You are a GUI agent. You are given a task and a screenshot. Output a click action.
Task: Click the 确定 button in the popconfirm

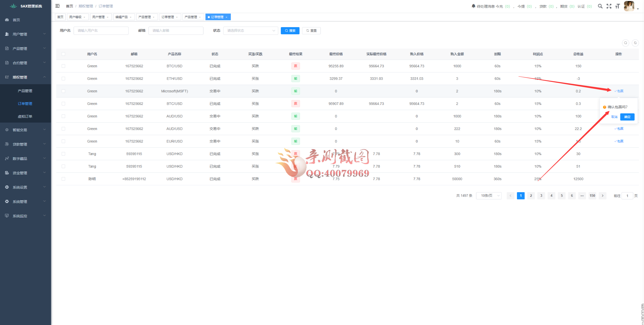click(x=627, y=117)
